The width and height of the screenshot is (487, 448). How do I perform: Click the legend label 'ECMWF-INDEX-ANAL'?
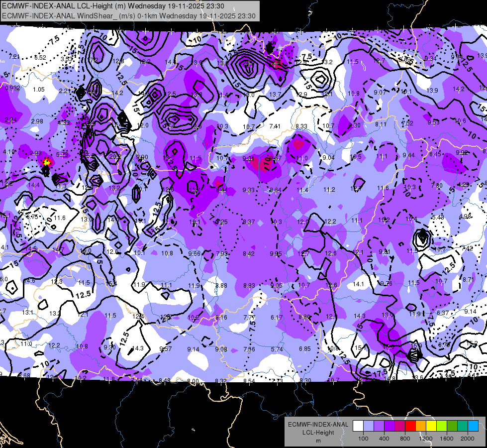(x=318, y=425)
